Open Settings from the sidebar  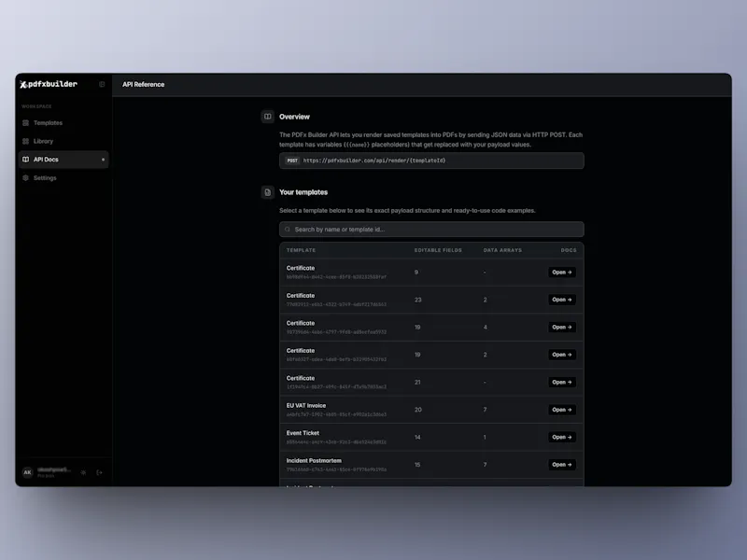[63, 177]
